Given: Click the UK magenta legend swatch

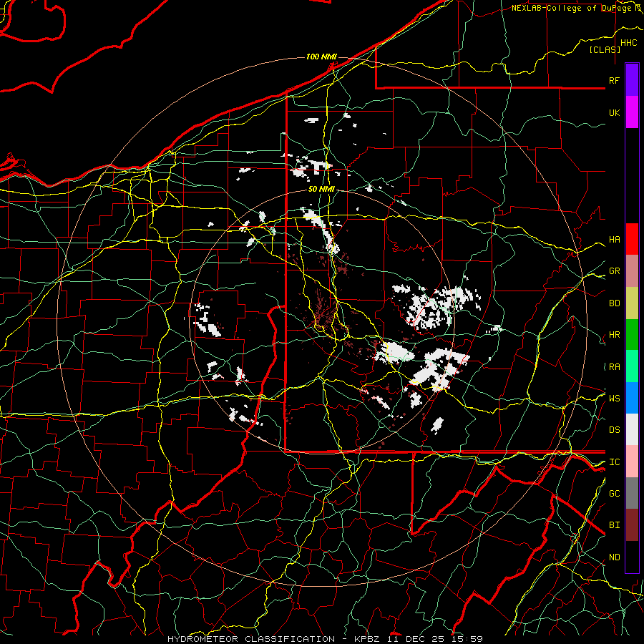Looking at the screenshot, I should pos(632,112).
